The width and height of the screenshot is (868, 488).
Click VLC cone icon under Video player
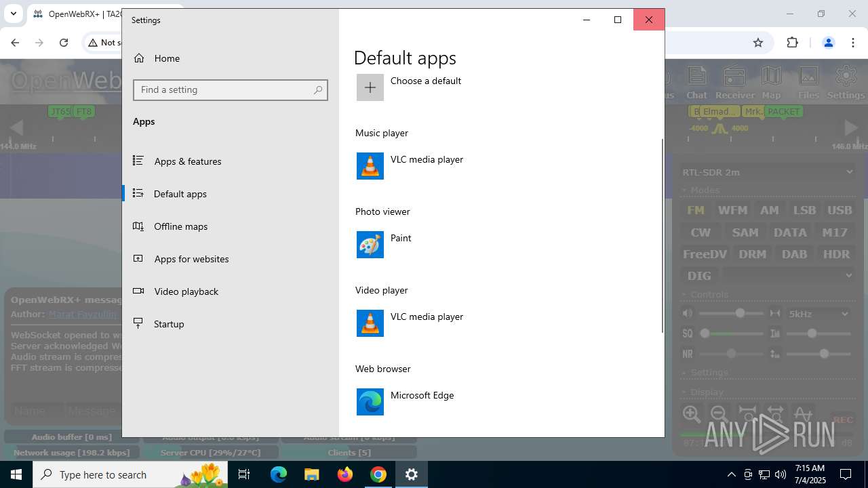(x=370, y=323)
